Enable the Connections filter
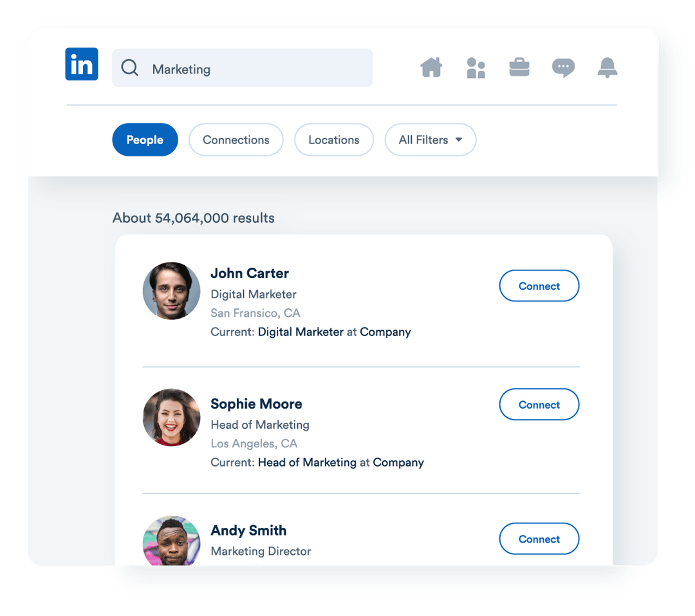 (236, 140)
